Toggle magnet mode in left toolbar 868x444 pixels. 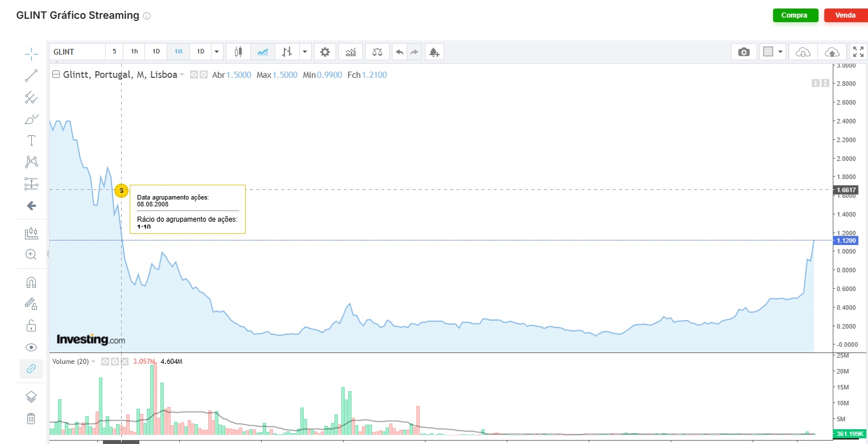(x=31, y=283)
